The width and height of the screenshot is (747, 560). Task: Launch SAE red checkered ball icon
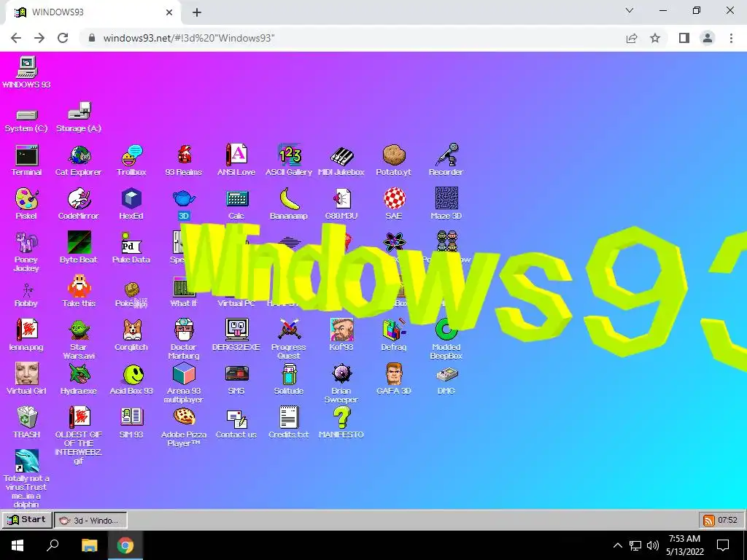pyautogui.click(x=394, y=198)
